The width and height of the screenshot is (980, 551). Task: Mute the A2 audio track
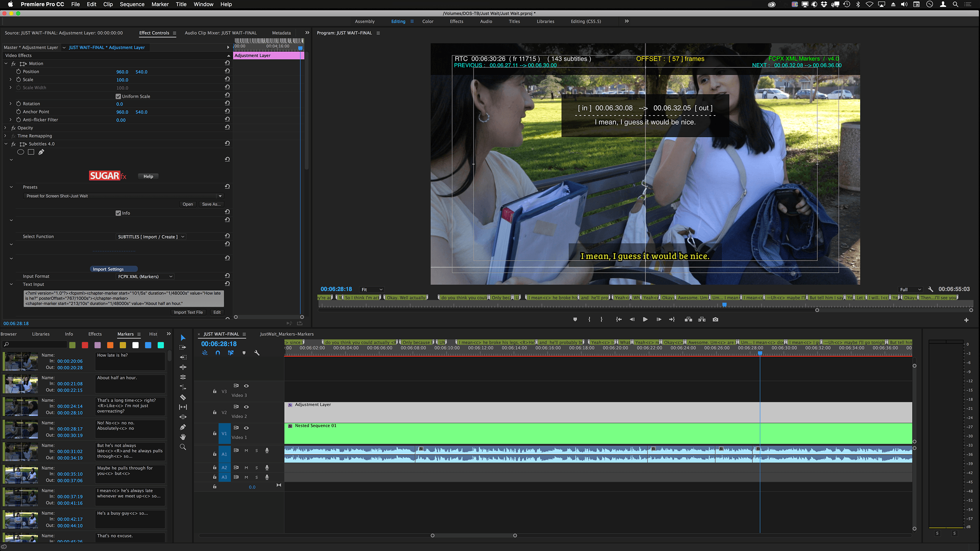(x=247, y=468)
